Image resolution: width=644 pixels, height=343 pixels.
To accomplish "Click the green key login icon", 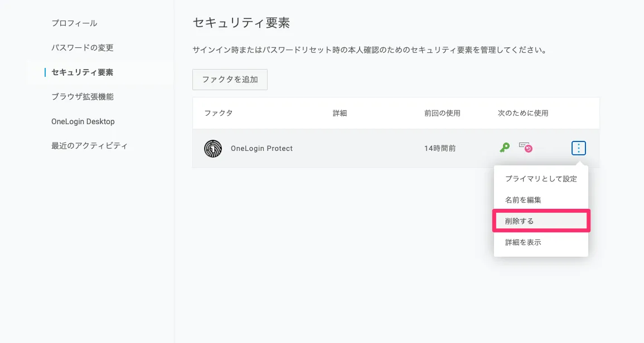I will point(505,148).
